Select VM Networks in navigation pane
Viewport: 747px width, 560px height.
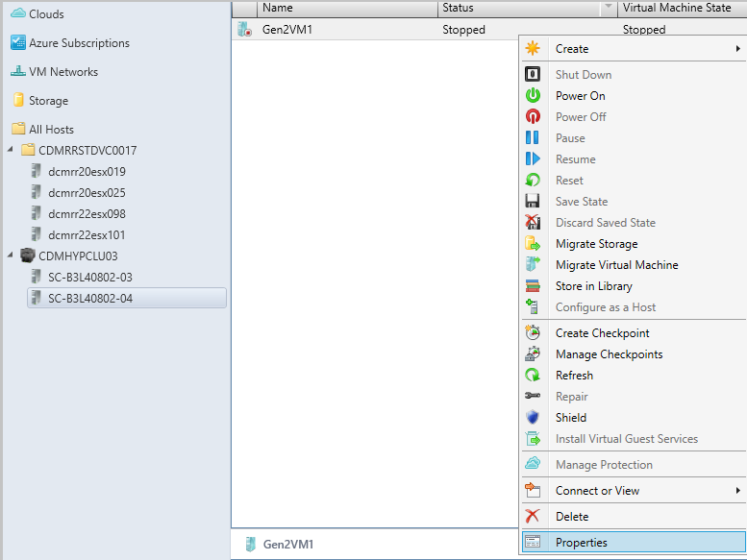coord(63,72)
